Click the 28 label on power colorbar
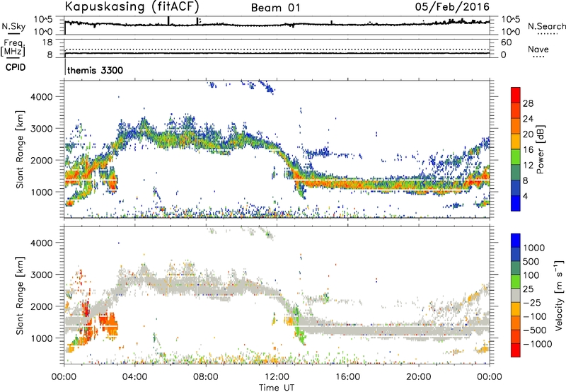 528,103
